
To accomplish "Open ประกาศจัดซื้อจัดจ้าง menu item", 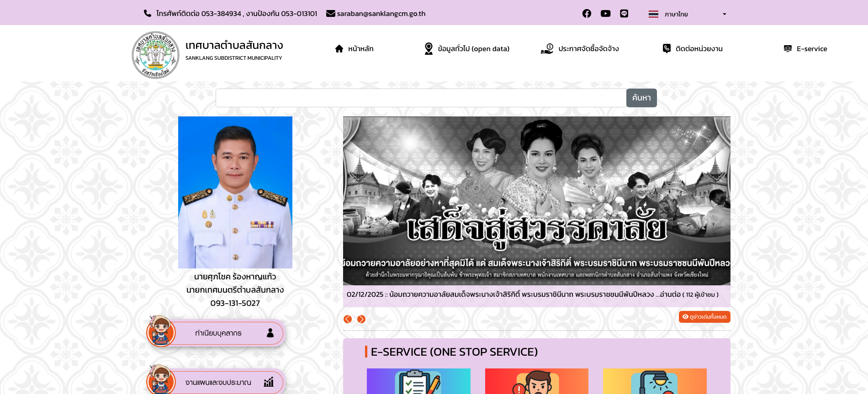I will [x=580, y=49].
